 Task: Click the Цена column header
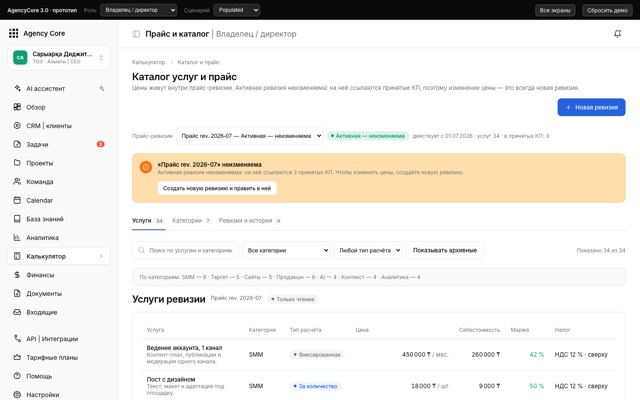(x=362, y=330)
